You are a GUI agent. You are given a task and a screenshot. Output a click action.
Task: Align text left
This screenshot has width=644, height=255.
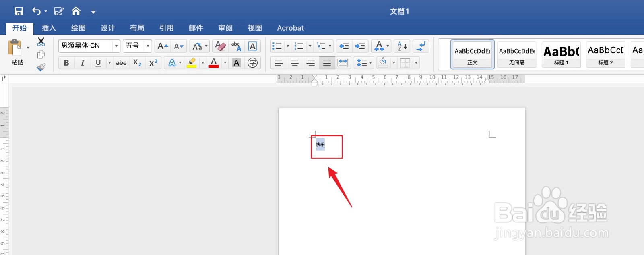279,63
